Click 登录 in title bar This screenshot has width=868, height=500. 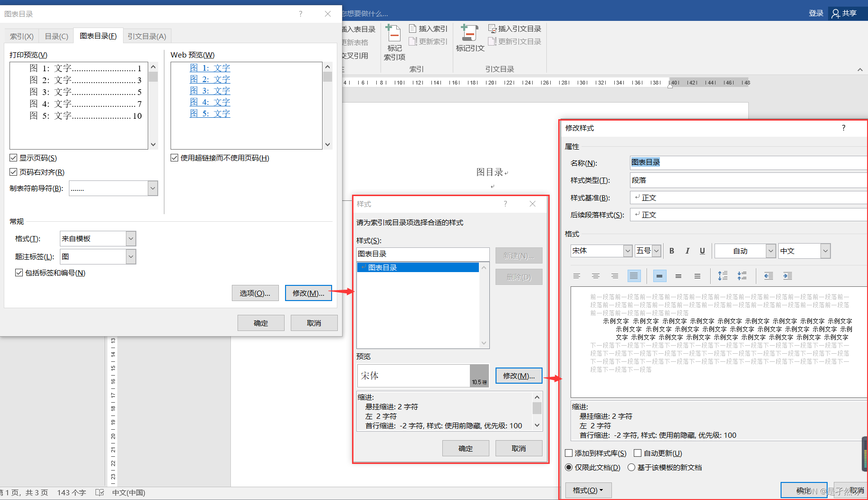point(816,13)
